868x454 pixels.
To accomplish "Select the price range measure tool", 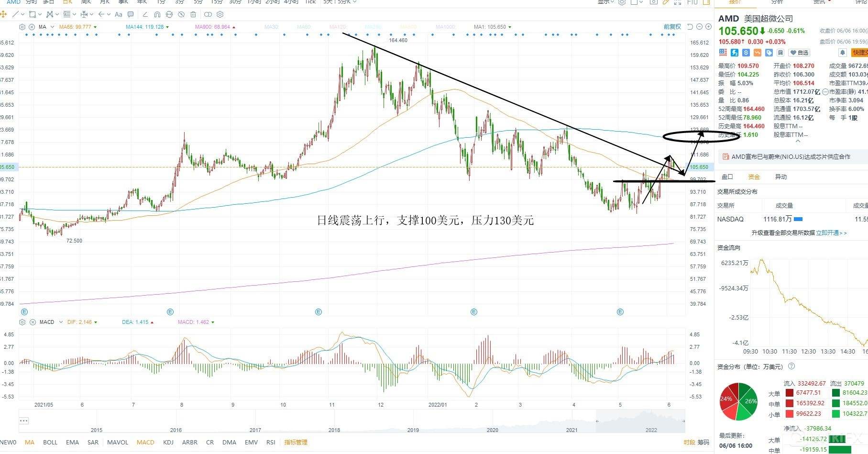I will [84, 14].
